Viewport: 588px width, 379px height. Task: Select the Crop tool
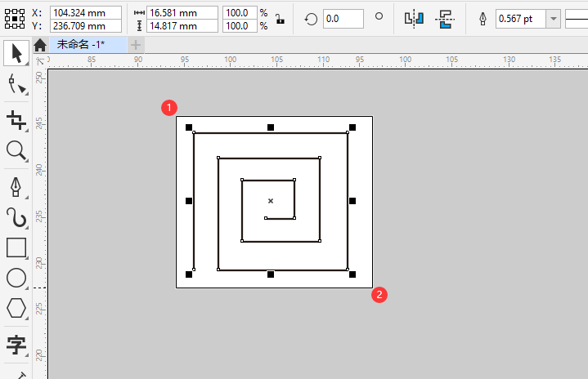16,120
